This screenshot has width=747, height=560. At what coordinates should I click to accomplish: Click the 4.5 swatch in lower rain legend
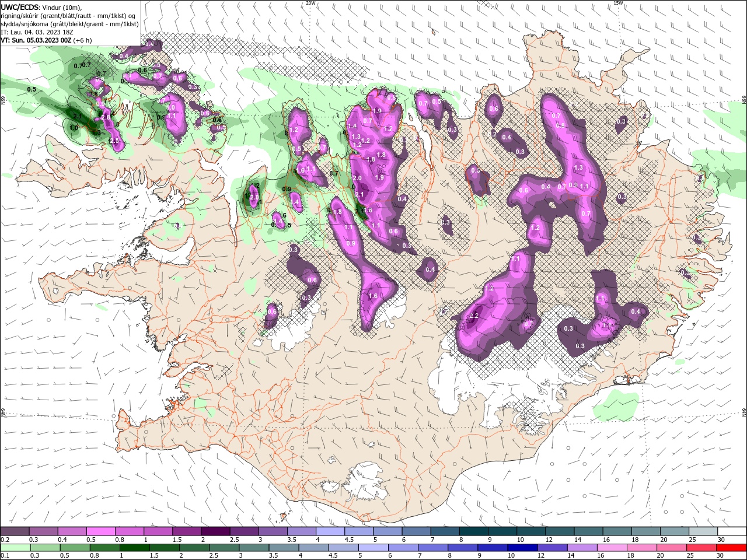(x=344, y=547)
